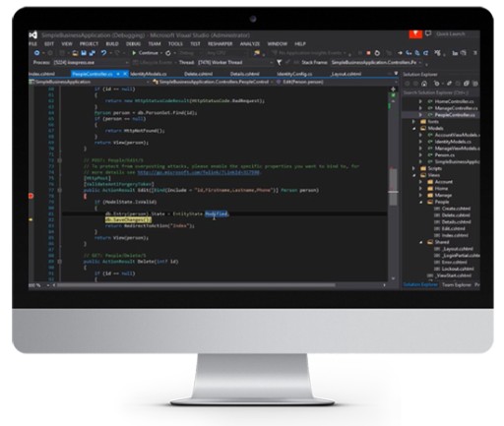This screenshot has width=504, height=426.
Task: Open the ANALYZE menu
Action: click(250, 43)
